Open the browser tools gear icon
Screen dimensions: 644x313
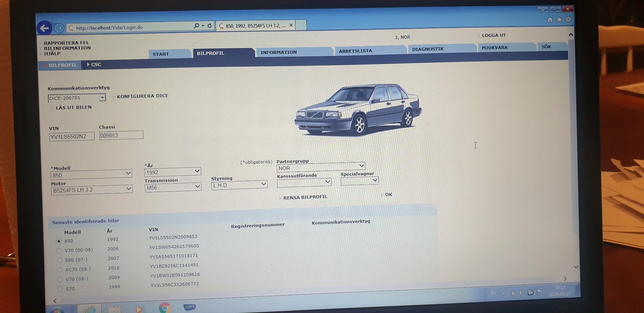click(x=568, y=20)
